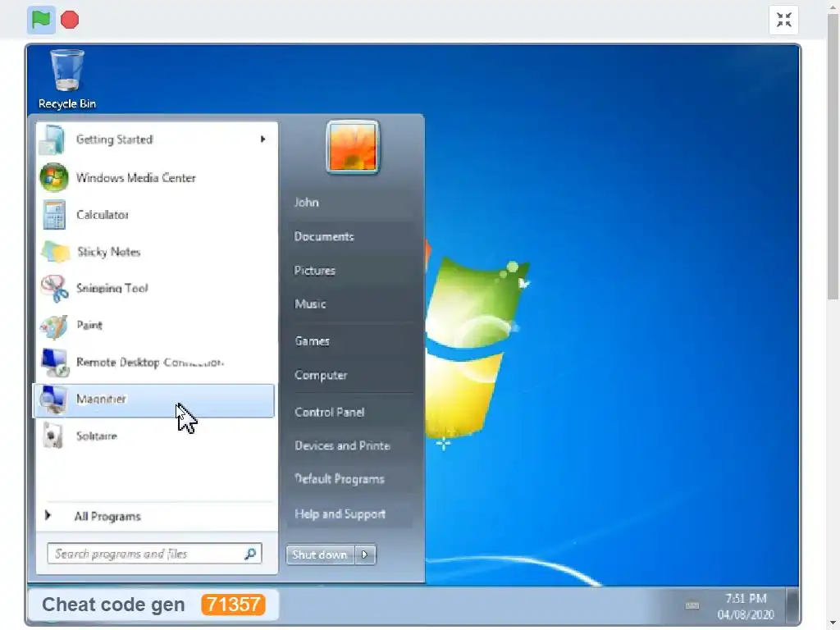Viewport: 840px width, 630px height.
Task: Select the highlighted Magnifier entry
Action: 153,400
